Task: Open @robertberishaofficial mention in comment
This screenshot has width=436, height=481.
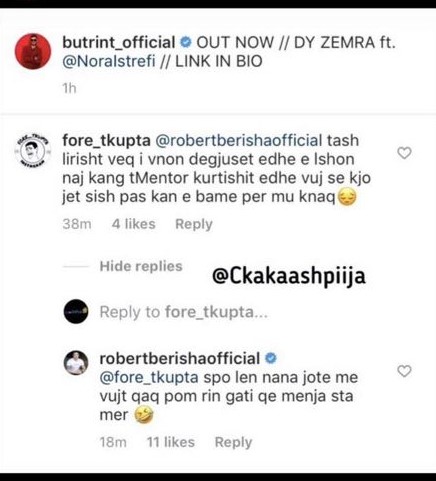Action: pos(239,140)
